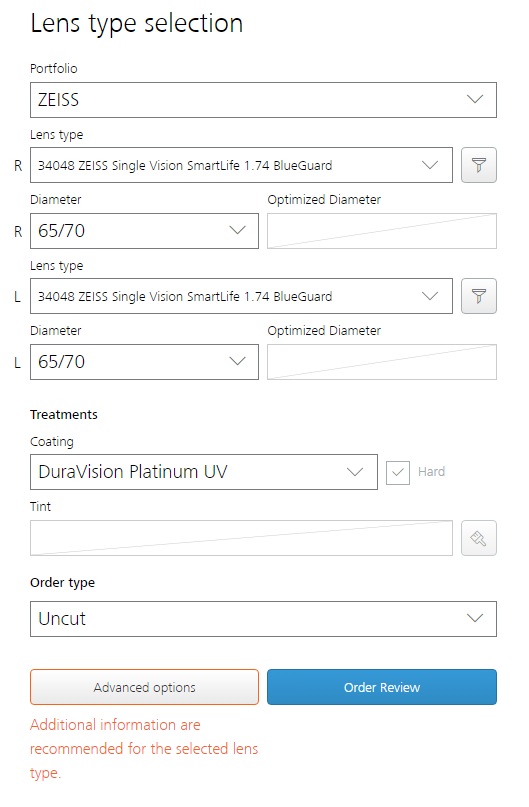Open the right lens type dropdown
The height and width of the screenshot is (807, 529).
tap(241, 165)
